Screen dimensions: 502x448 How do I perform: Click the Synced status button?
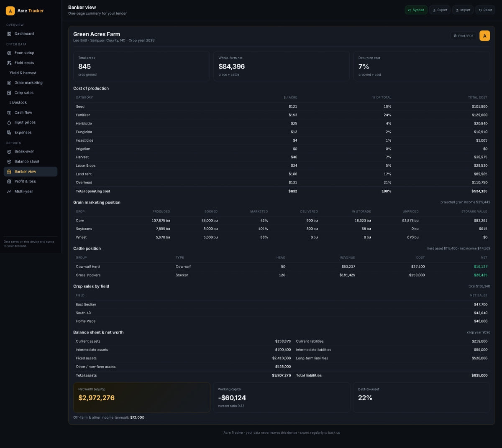point(416,10)
